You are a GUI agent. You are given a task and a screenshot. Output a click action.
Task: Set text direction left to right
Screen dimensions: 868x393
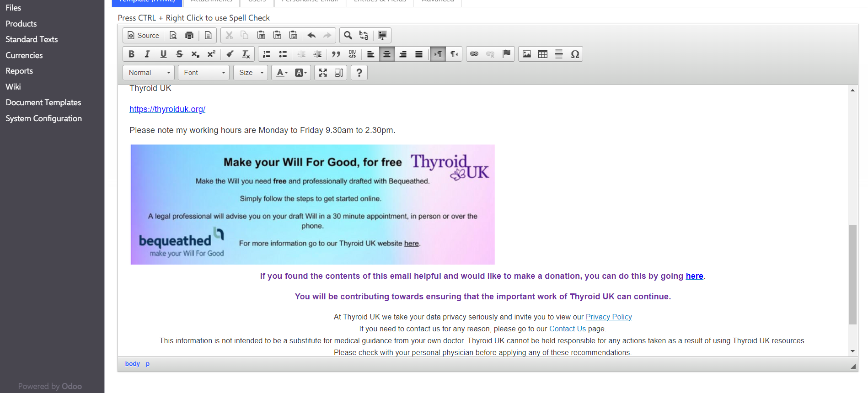(438, 54)
